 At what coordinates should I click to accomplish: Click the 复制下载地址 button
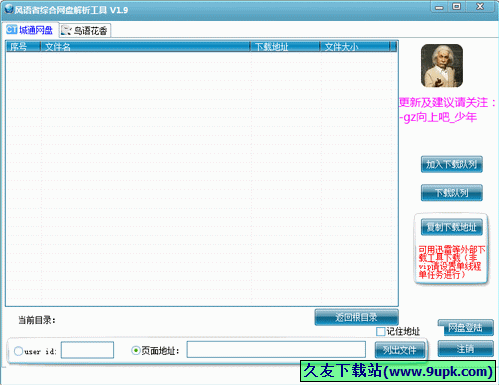click(x=451, y=227)
